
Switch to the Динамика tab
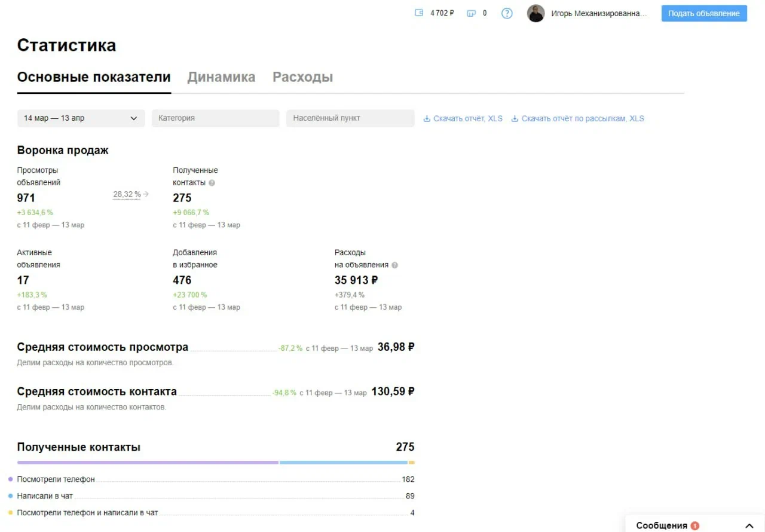221,77
